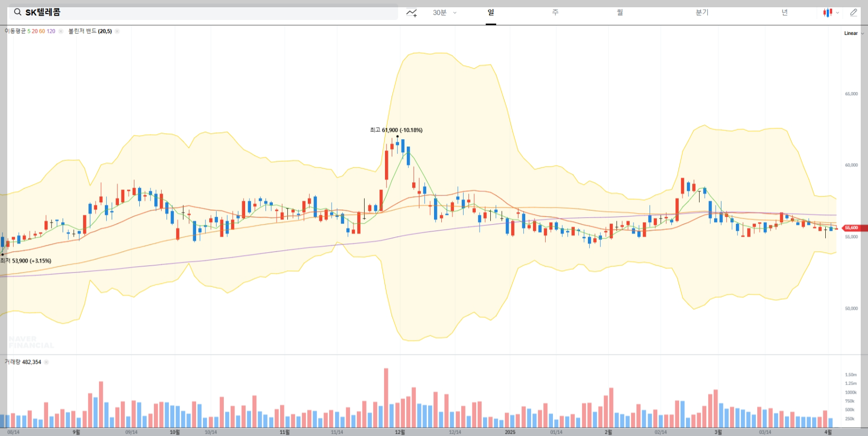Screen dimensions: 868x436
Task: Switch to the 월 monthly tab
Action: [x=620, y=13]
